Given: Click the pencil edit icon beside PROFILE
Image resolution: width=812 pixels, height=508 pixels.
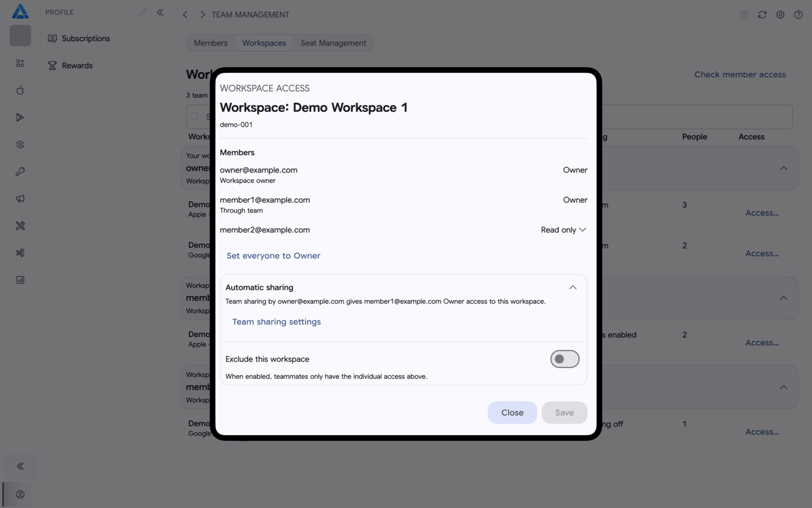Looking at the screenshot, I should (x=142, y=12).
